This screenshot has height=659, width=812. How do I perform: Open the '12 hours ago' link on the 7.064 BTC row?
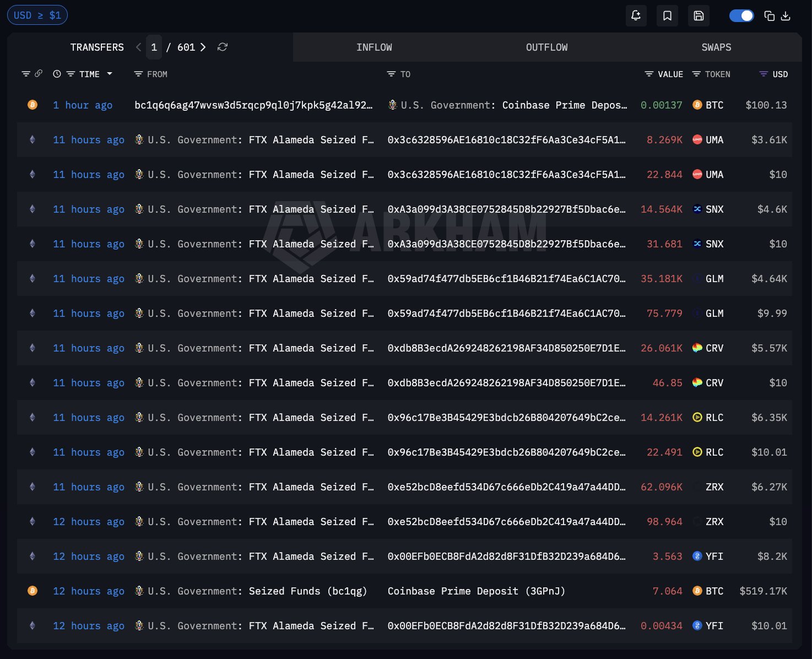89,591
